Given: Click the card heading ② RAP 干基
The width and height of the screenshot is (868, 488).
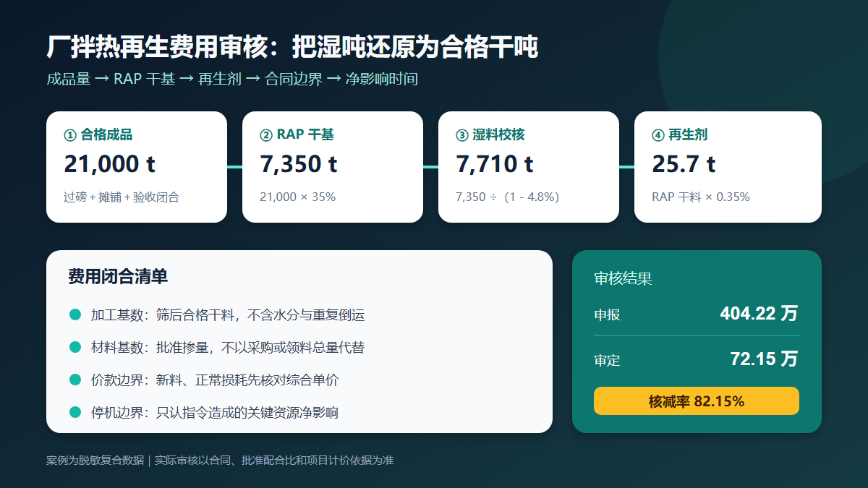Looking at the screenshot, I should [x=297, y=134].
